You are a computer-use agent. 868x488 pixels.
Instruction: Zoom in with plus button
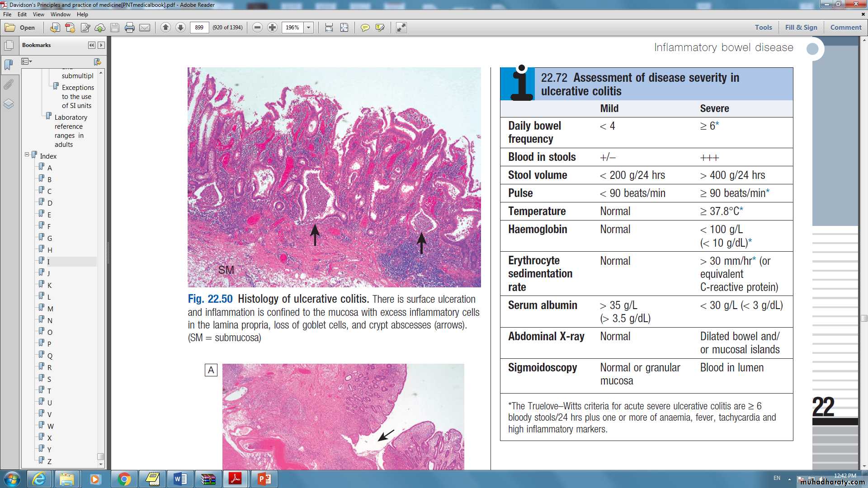pos(272,28)
